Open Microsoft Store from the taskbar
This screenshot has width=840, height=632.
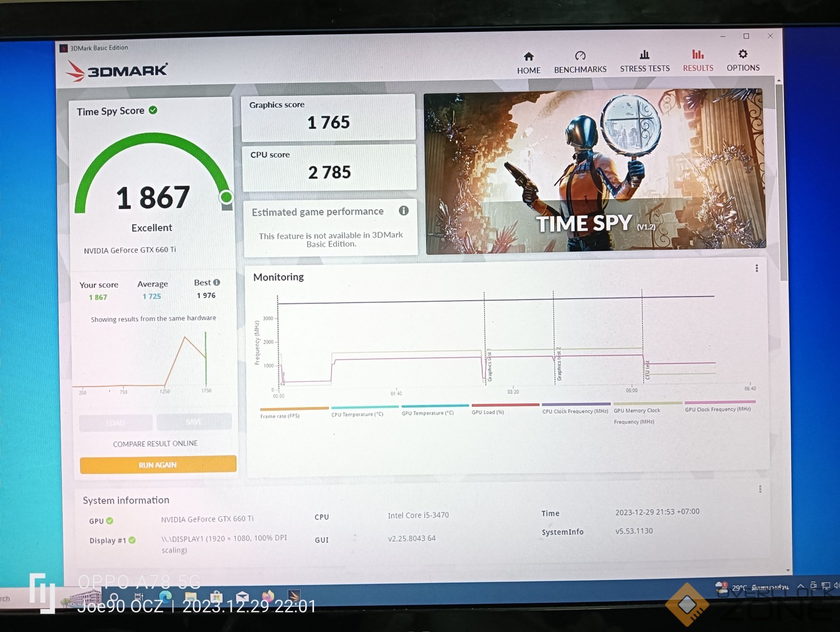click(x=216, y=598)
